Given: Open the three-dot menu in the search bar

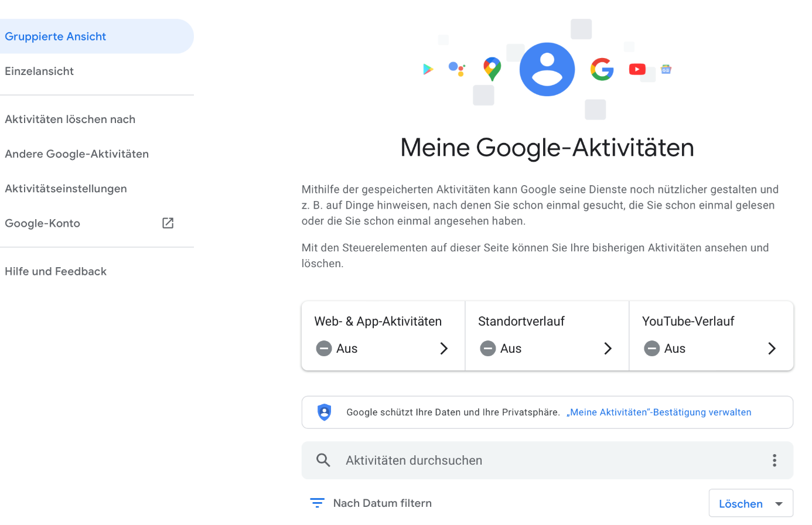Looking at the screenshot, I should [x=775, y=461].
